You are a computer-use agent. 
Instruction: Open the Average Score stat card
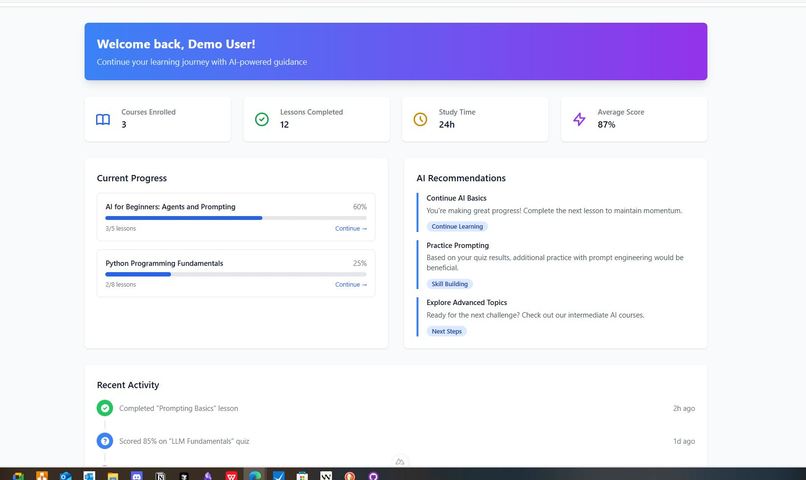(x=634, y=119)
